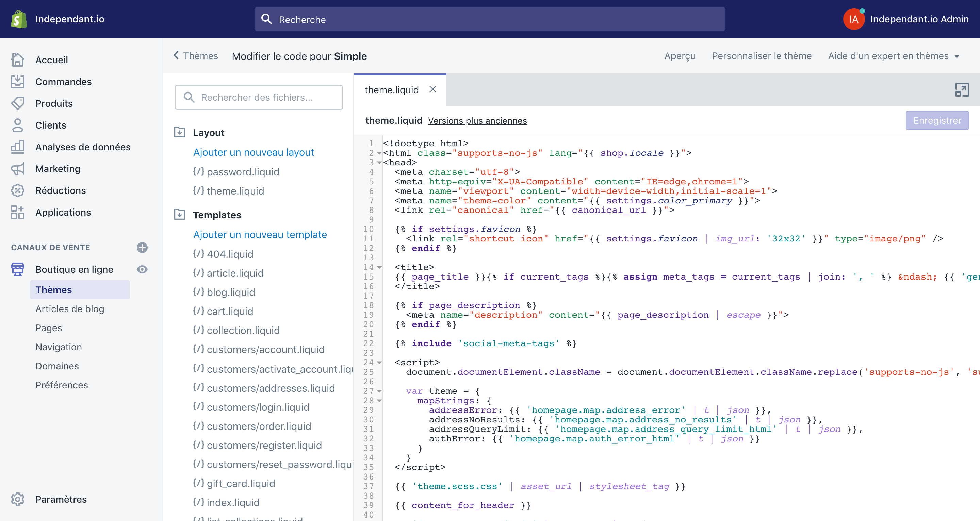Click Ajouter un nouveau template link
Image resolution: width=980 pixels, height=521 pixels.
tap(260, 234)
